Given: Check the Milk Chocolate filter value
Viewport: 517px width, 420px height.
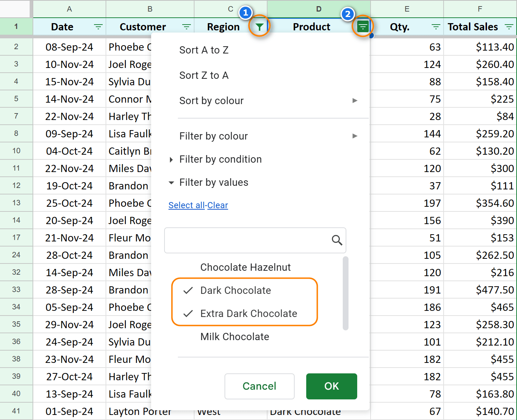Looking at the screenshot, I should point(188,337).
